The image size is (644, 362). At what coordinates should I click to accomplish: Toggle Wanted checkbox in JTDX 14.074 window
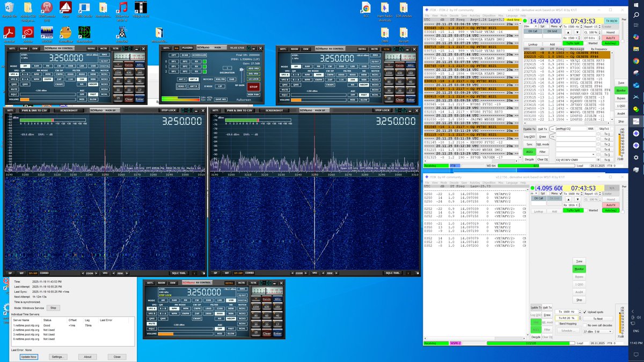pos(586,43)
